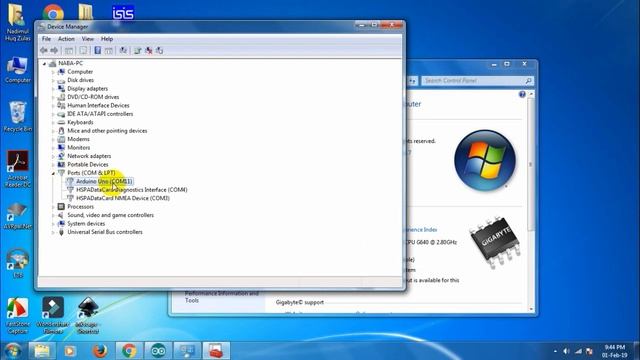640x360 pixels.
Task: Click the Inkscape shortcut desktop icon
Action: (x=87, y=315)
